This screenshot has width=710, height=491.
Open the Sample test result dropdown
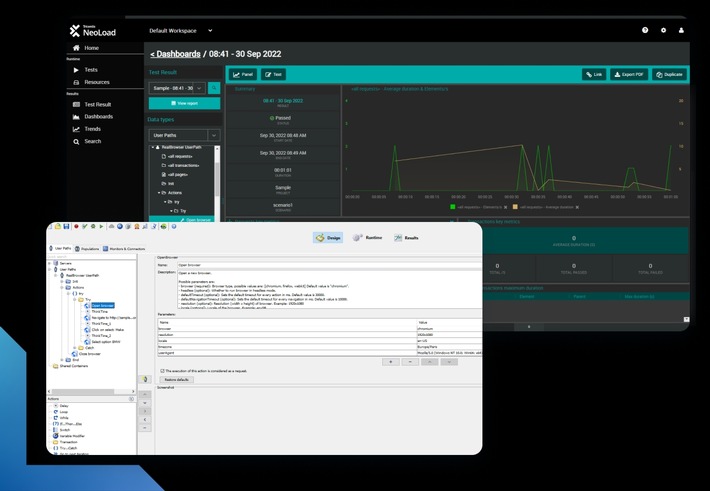click(x=177, y=88)
